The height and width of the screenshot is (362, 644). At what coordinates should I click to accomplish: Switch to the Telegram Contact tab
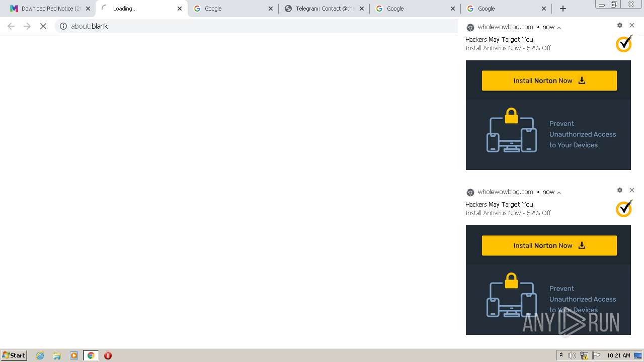(x=324, y=9)
